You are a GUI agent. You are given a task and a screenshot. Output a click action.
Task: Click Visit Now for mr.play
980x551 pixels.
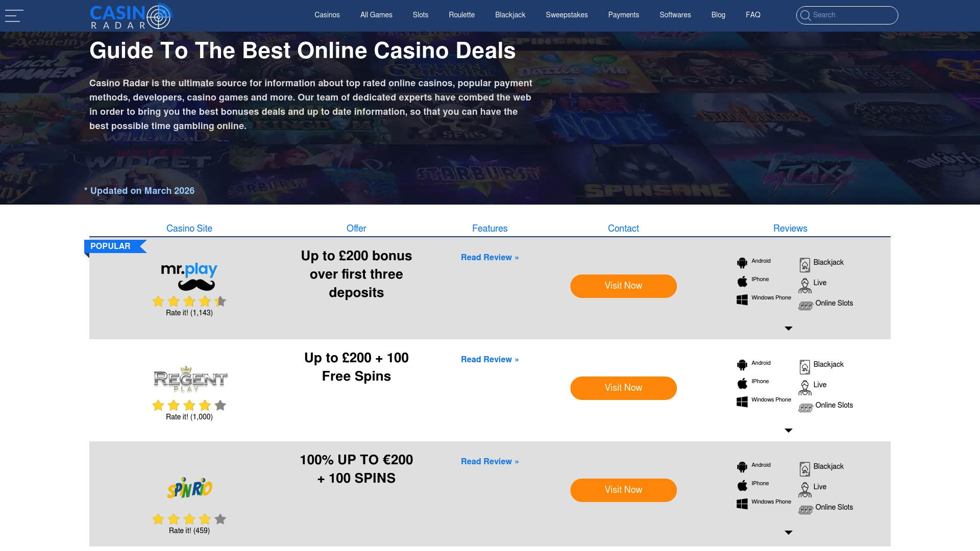click(x=623, y=286)
